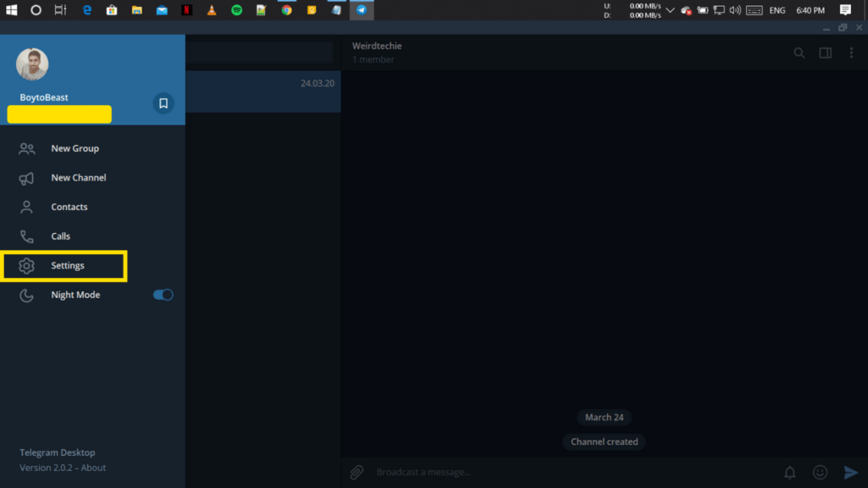Click the send message arrow icon

[850, 472]
